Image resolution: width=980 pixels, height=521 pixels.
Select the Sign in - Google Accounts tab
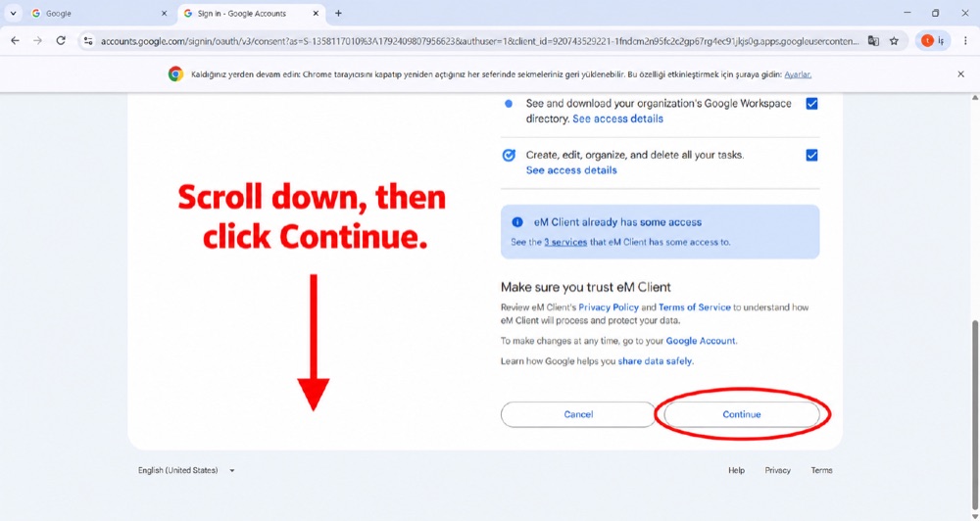pos(251,13)
